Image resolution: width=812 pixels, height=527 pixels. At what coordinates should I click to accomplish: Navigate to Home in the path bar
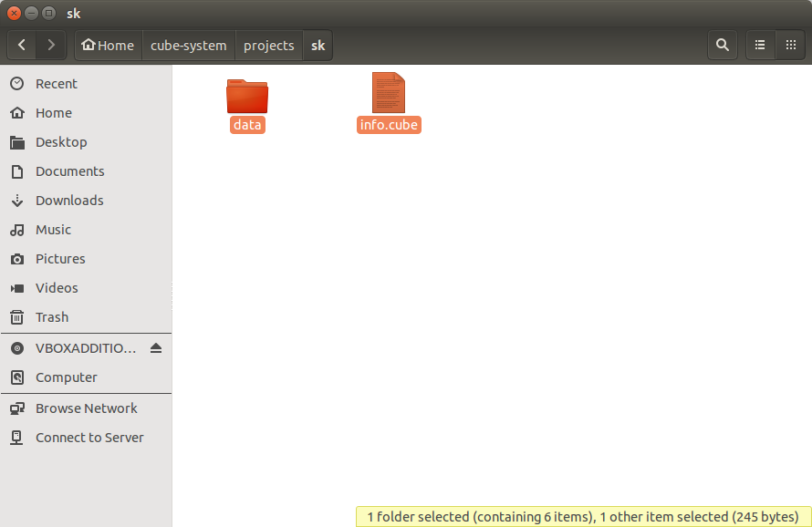coord(109,45)
